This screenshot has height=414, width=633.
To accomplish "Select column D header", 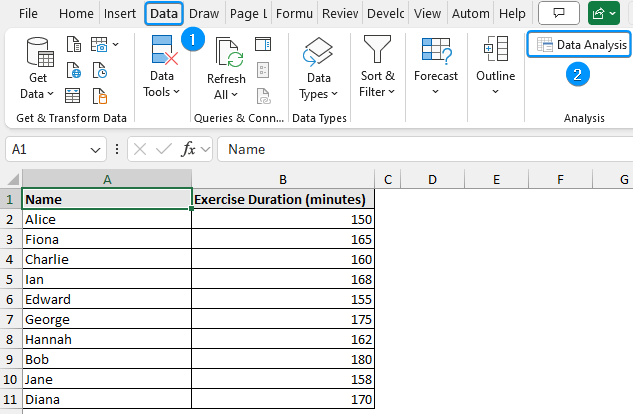I will (x=432, y=179).
